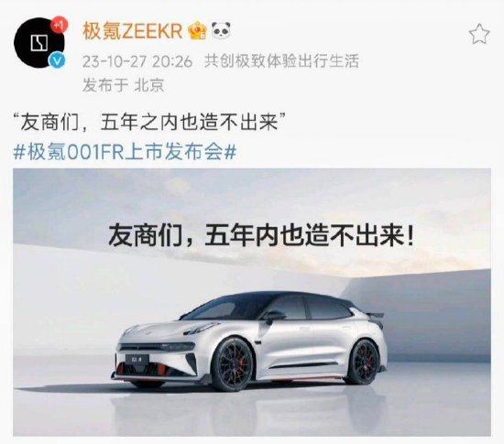Click the car's rear wheel
The width and height of the screenshot is (504, 444).
pyautogui.click(x=364, y=363)
